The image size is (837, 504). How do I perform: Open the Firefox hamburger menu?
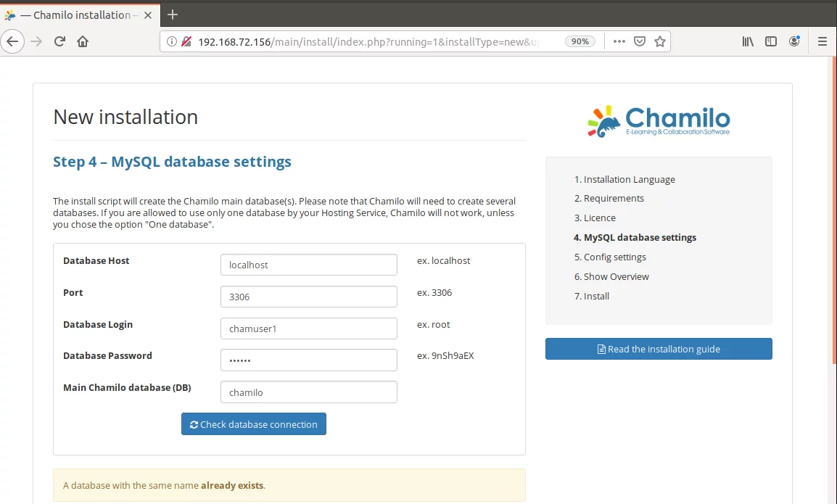[822, 41]
